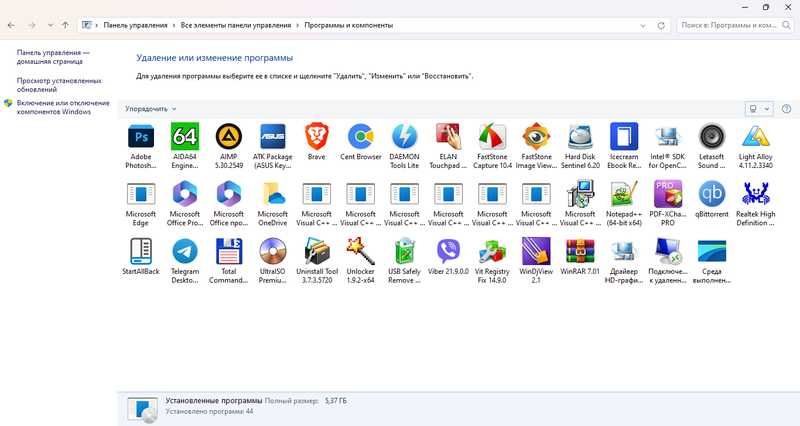
Task: Open the Упорядочить dropdown menu
Action: pyautogui.click(x=151, y=109)
